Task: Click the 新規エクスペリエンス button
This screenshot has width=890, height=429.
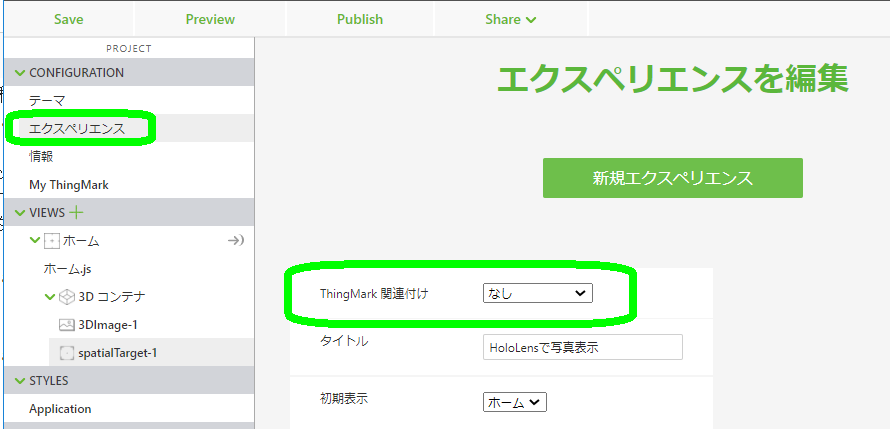Action: (x=673, y=178)
